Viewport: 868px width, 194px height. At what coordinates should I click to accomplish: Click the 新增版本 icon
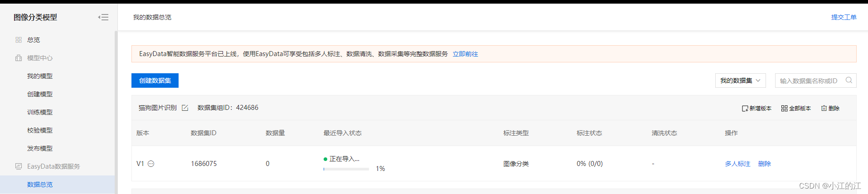[x=745, y=109]
